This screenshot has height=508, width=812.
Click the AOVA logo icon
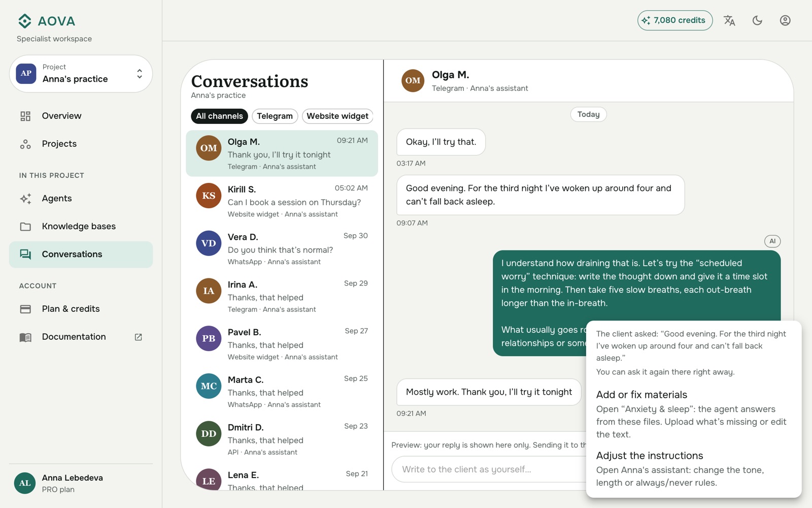tap(25, 21)
